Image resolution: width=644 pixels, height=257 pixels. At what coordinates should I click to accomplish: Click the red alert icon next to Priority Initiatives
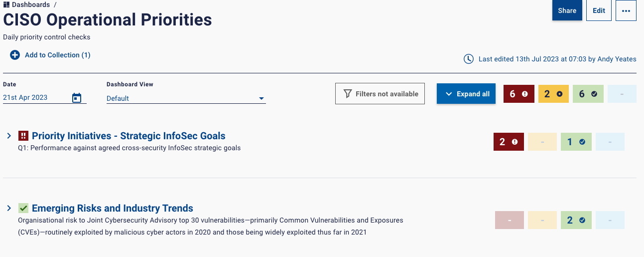point(23,136)
